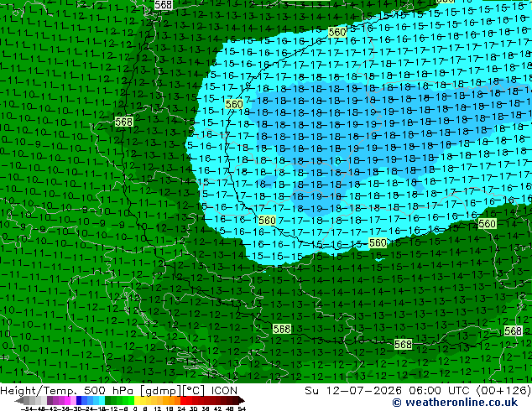The image size is (532, 411).
Task: Pick the pale pink swatch in color scale
Action: point(73,401)
